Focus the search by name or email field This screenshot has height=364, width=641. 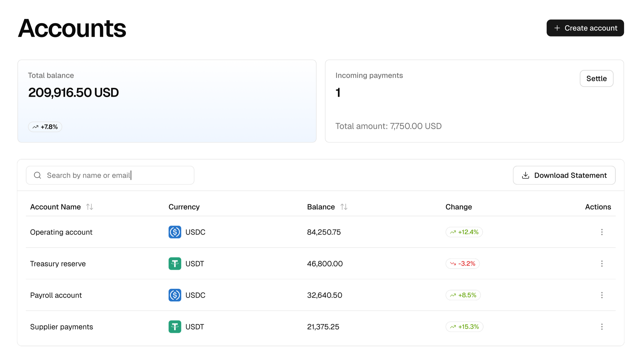tap(110, 175)
